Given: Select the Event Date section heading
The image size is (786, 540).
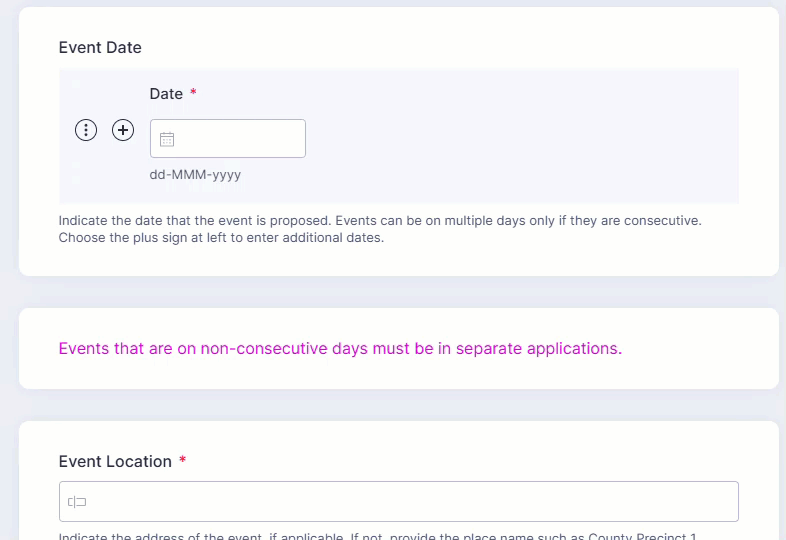Looking at the screenshot, I should click(100, 47).
